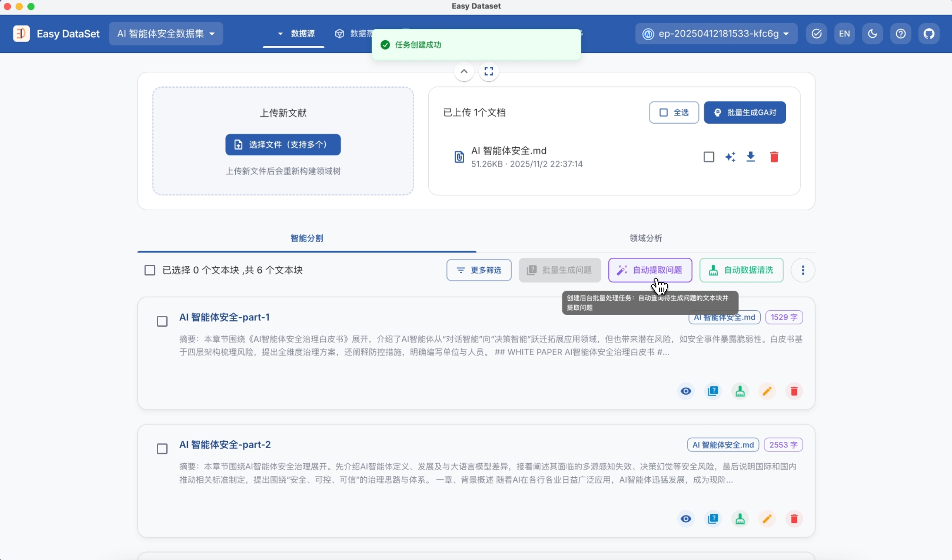Image resolution: width=952 pixels, height=560 pixels.
Task: Open the task management checkmark icon
Action: click(x=816, y=34)
